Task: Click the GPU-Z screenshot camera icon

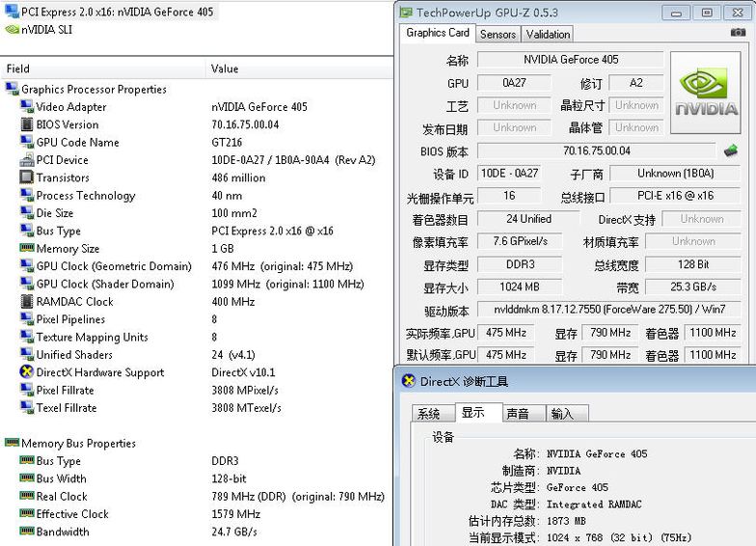Action: pos(738,33)
